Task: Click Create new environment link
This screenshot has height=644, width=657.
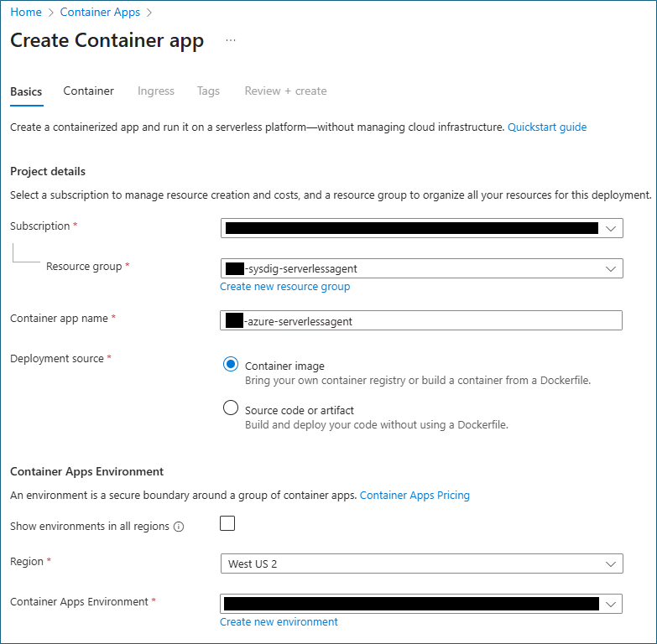Action: pyautogui.click(x=279, y=622)
